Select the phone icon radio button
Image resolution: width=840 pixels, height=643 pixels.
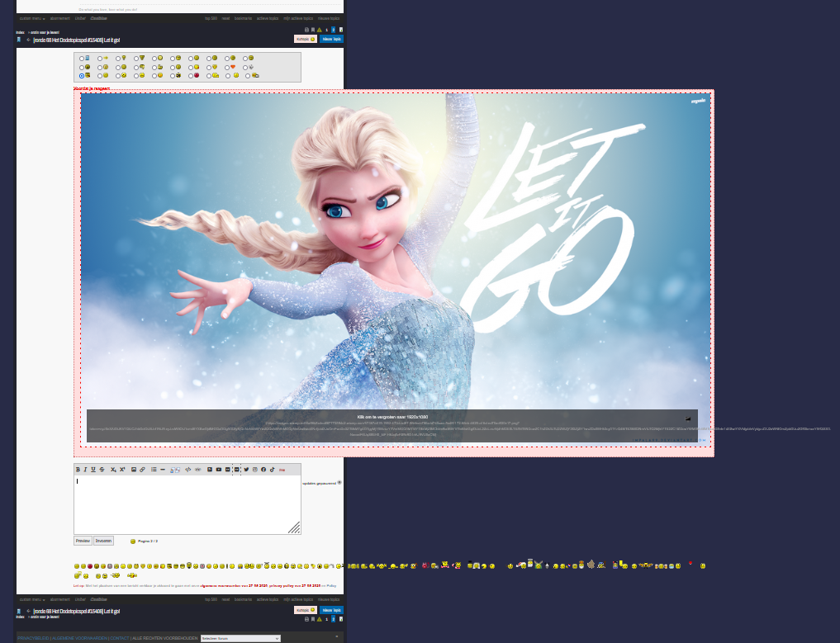[x=82, y=59]
